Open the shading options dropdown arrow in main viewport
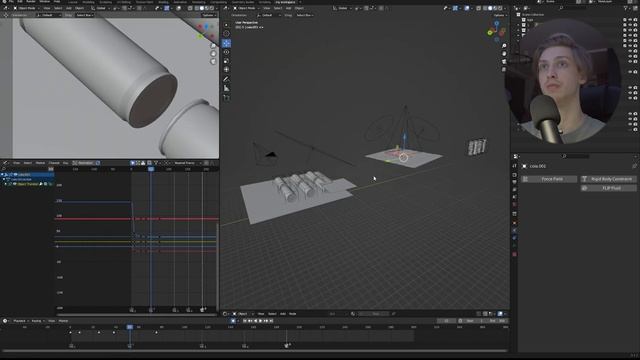 [x=505, y=8]
